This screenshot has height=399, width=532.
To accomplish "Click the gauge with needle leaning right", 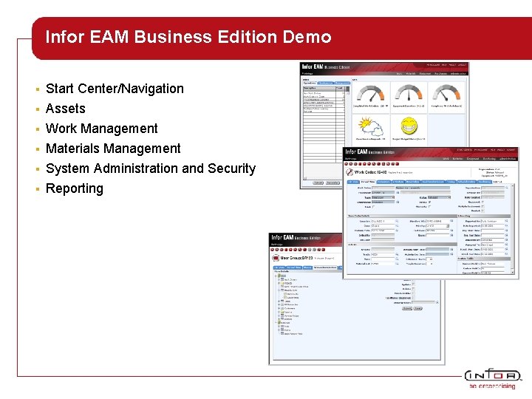I will [371, 94].
